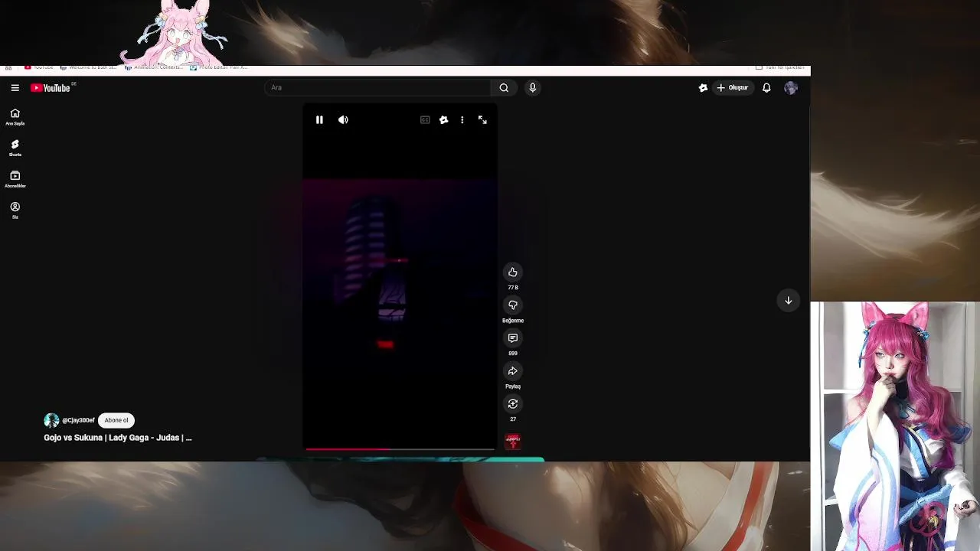This screenshot has height=551, width=980.
Task: Toggle closed captions on the short
Action: [x=425, y=119]
